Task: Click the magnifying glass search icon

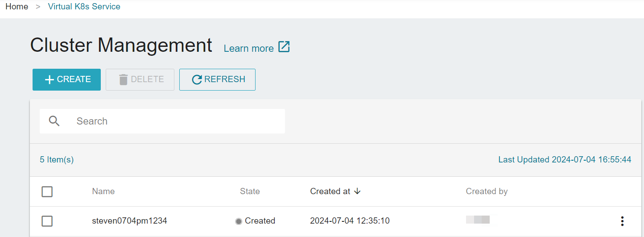Action: pos(54,121)
